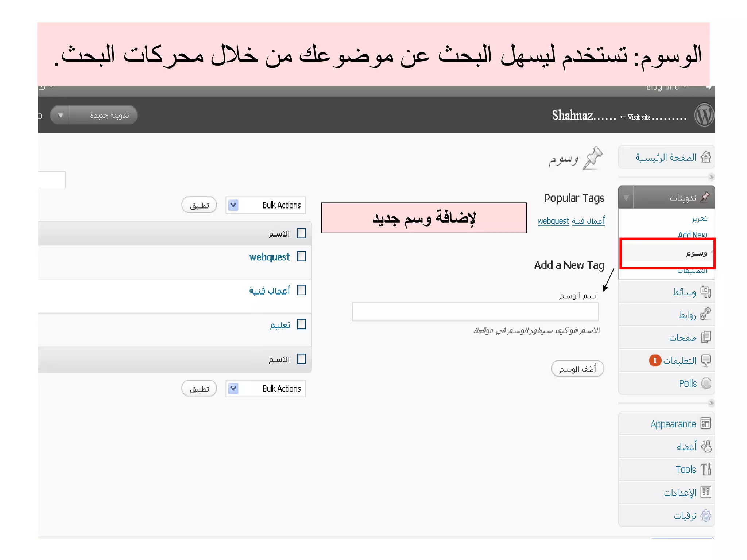Image resolution: width=747 pixels, height=560 pixels.
Task: Click the Polls circle icon
Action: point(706,383)
